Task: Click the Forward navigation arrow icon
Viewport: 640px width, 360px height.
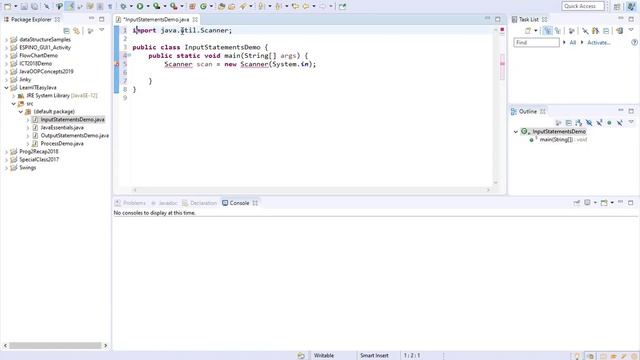Action: coord(323,6)
